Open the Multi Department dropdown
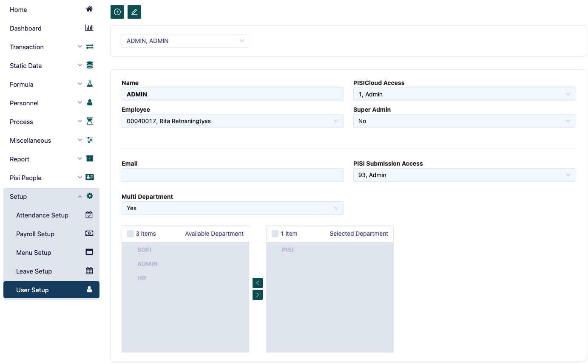 point(232,208)
